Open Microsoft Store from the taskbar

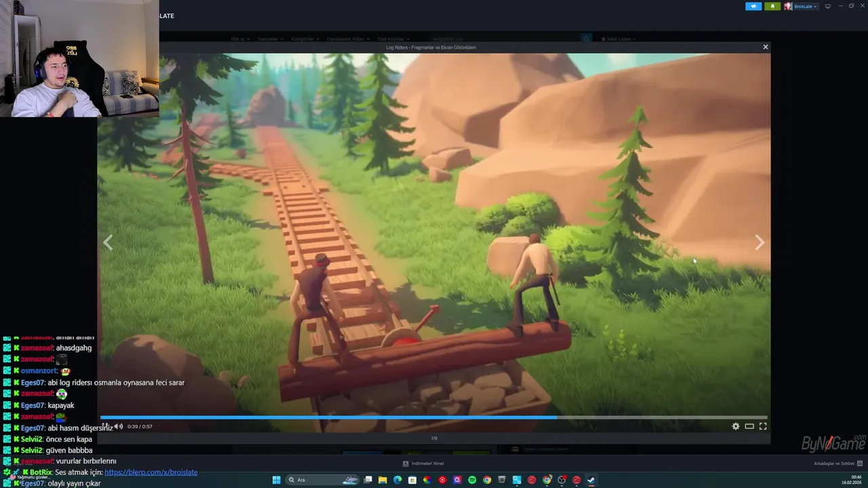pos(412,480)
